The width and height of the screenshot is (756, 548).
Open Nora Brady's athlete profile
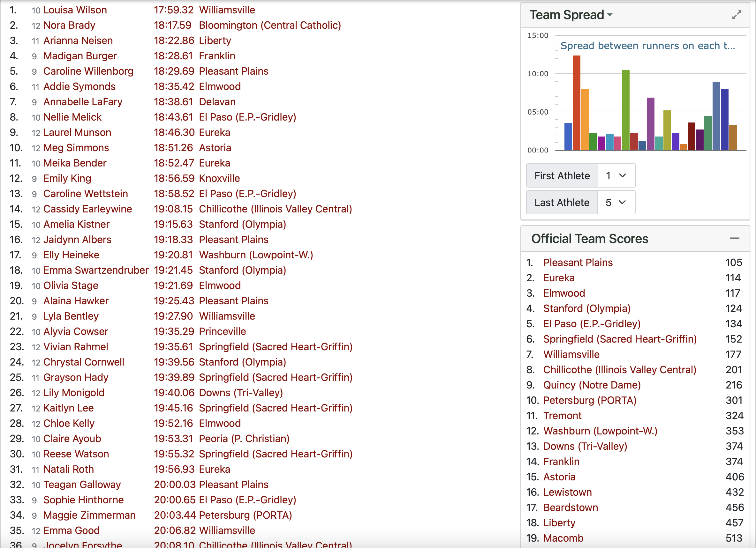69,25
